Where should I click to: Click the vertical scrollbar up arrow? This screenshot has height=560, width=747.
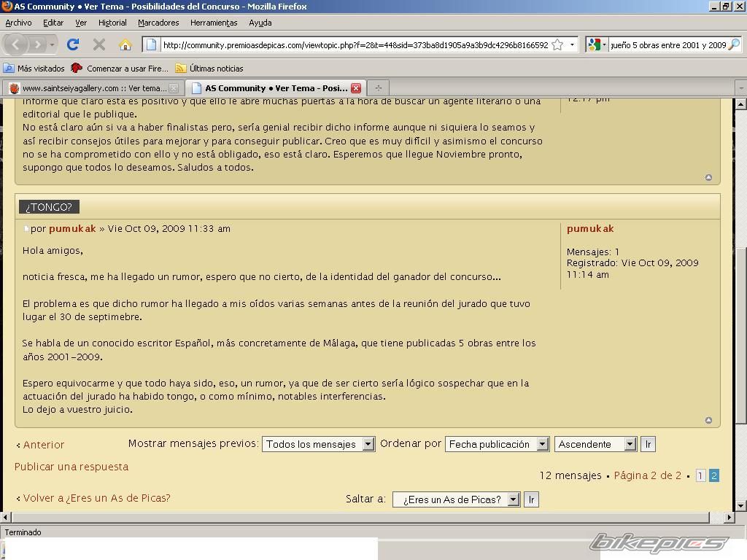click(741, 104)
